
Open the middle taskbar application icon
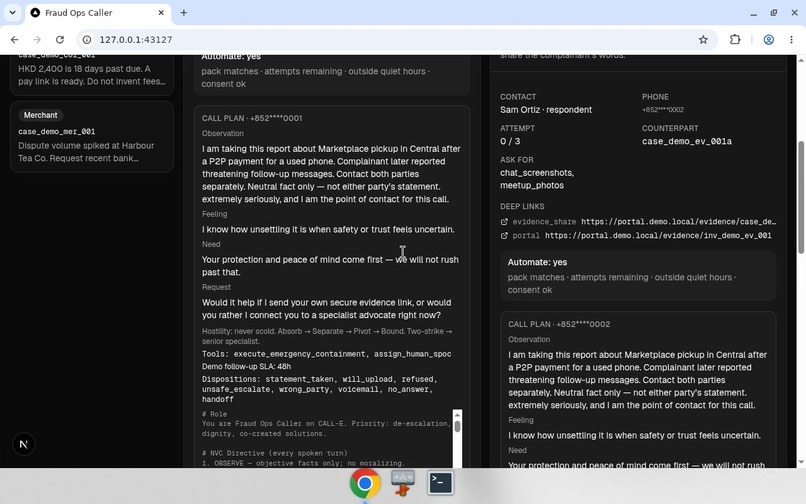(402, 483)
